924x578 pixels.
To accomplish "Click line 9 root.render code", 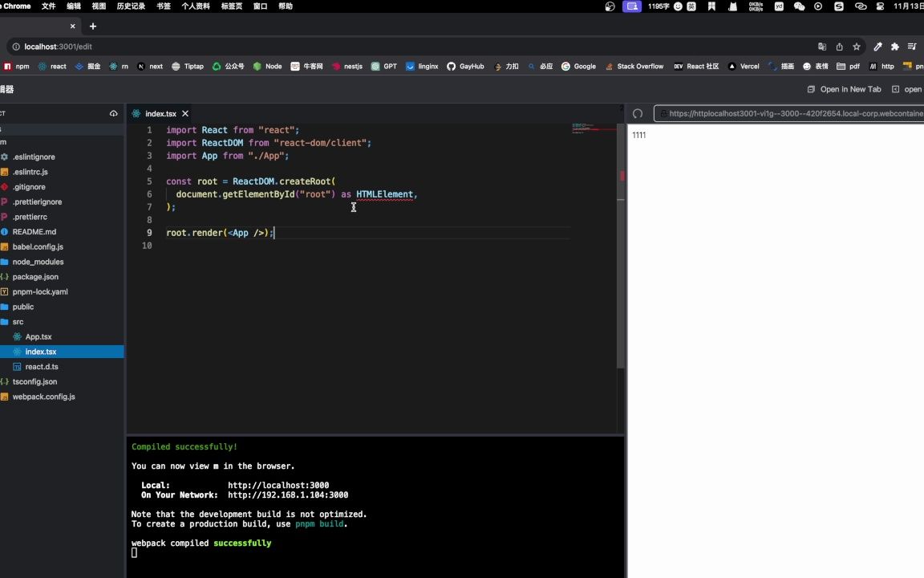I will pos(219,232).
